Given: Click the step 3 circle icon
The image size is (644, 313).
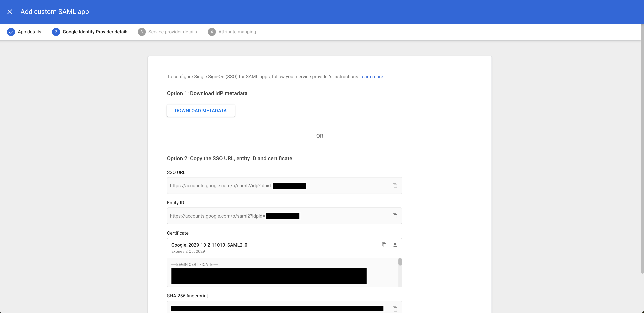Looking at the screenshot, I should pyautogui.click(x=142, y=32).
